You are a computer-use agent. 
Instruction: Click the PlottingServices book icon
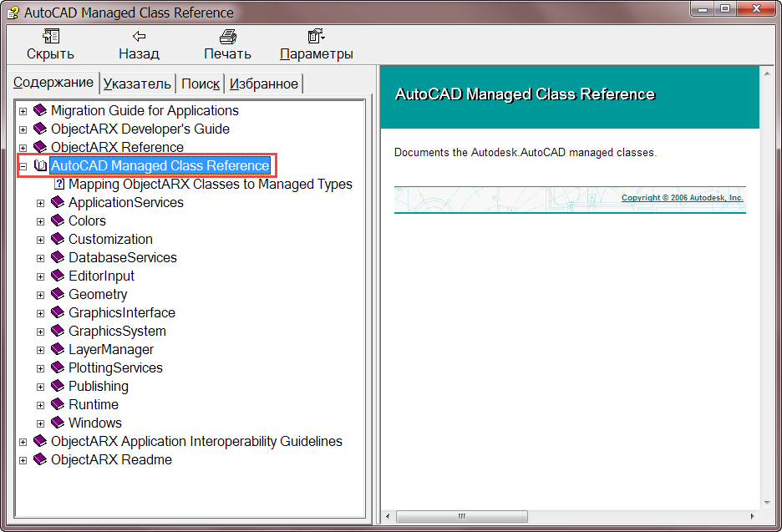click(58, 367)
